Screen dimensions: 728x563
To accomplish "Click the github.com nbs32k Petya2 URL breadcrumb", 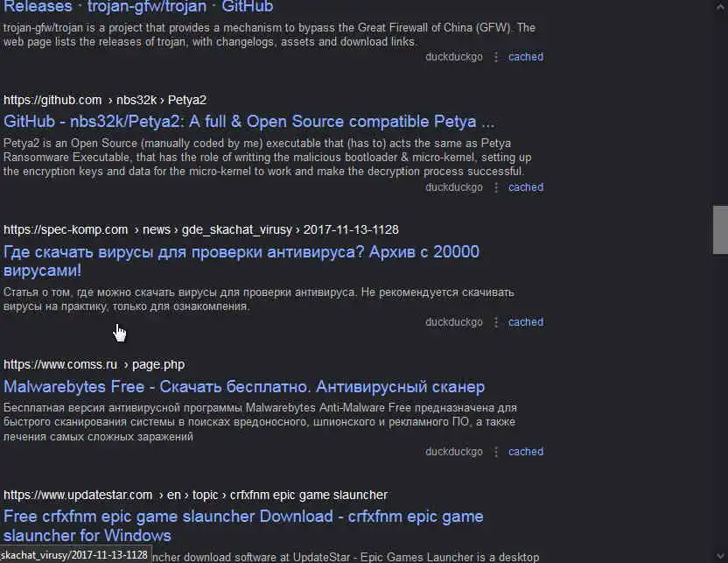I will [105, 100].
